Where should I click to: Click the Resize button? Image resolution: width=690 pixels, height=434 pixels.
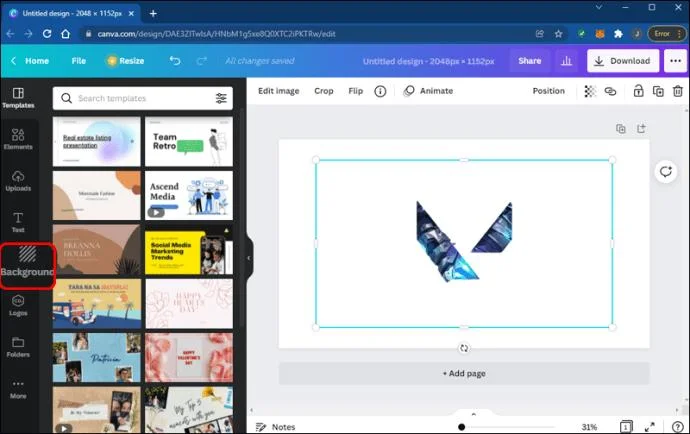[x=125, y=61]
